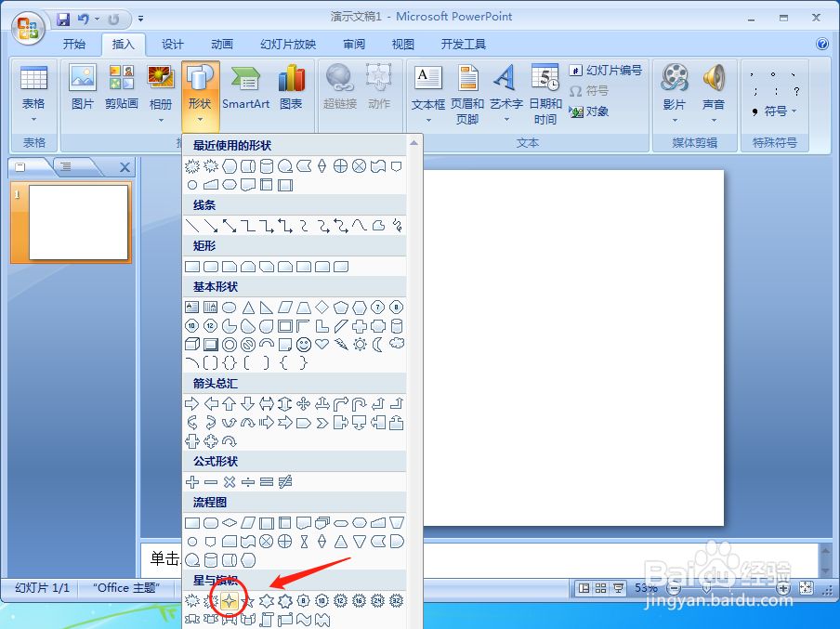Click the blank slide canvas
Viewport: 840px width, 629px height.
coord(573,348)
